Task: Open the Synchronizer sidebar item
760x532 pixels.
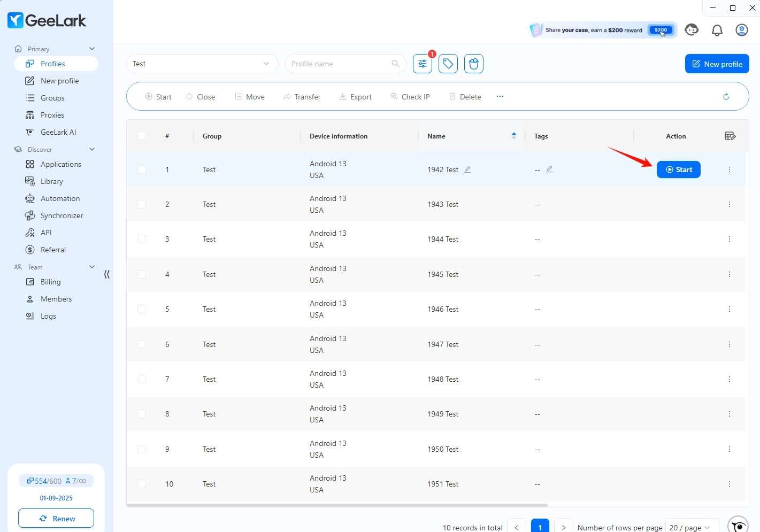Action: (61, 215)
